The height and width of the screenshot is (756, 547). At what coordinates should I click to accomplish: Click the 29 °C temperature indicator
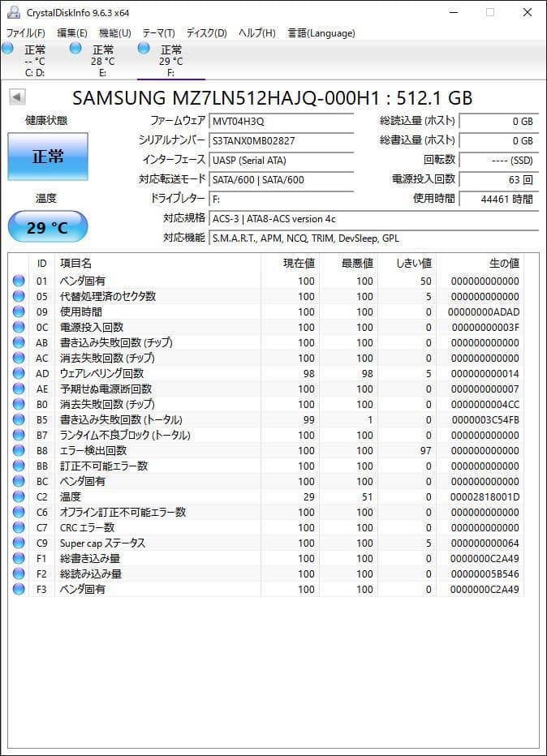click(x=48, y=227)
